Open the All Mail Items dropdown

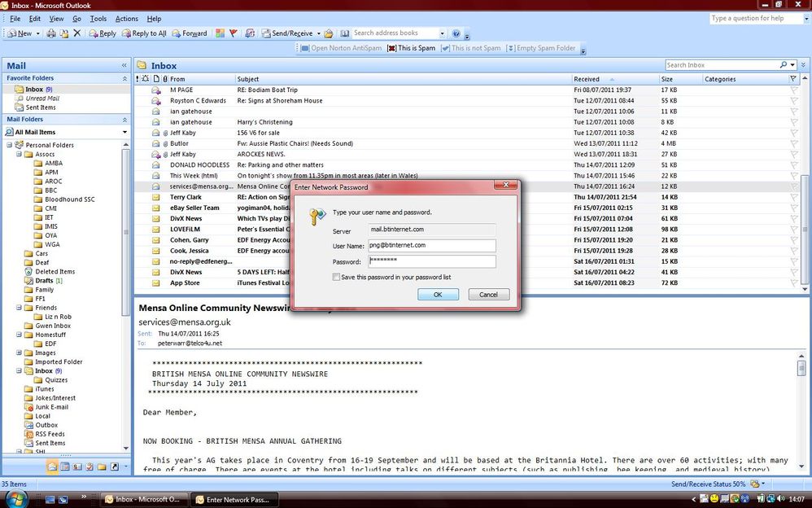(x=124, y=132)
